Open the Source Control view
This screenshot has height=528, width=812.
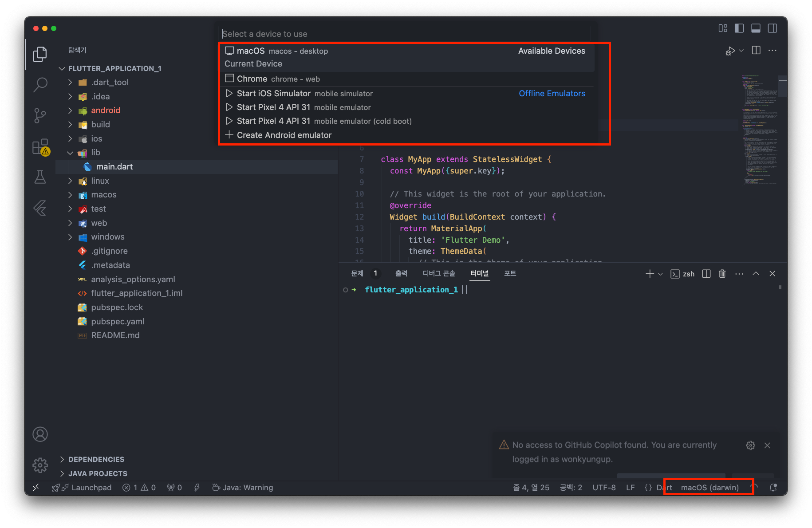(40, 116)
